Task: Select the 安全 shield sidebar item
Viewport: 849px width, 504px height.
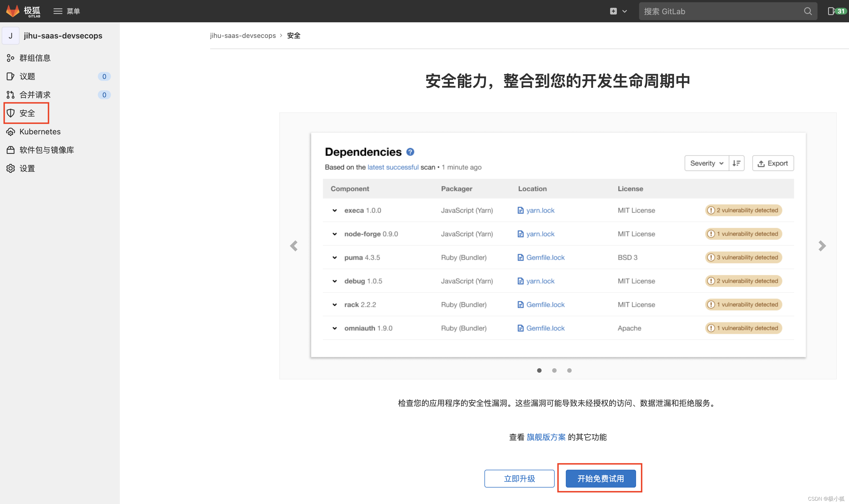Action: coord(27,113)
